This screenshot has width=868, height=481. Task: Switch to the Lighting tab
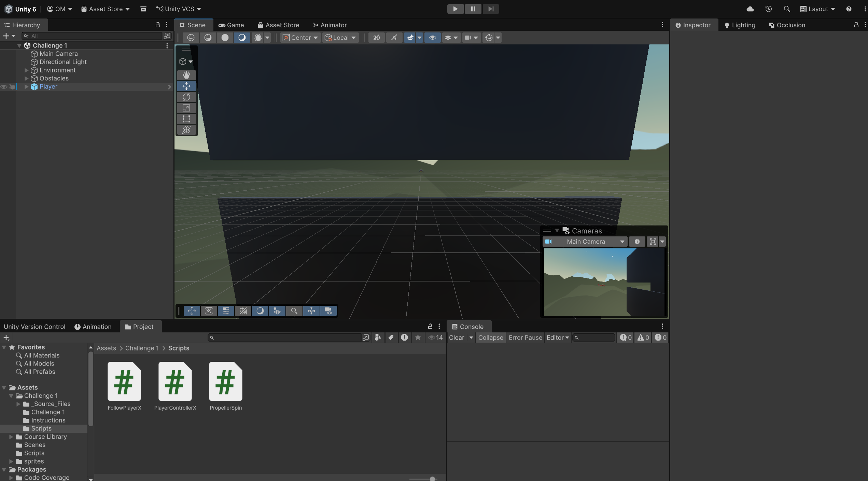[740, 25]
